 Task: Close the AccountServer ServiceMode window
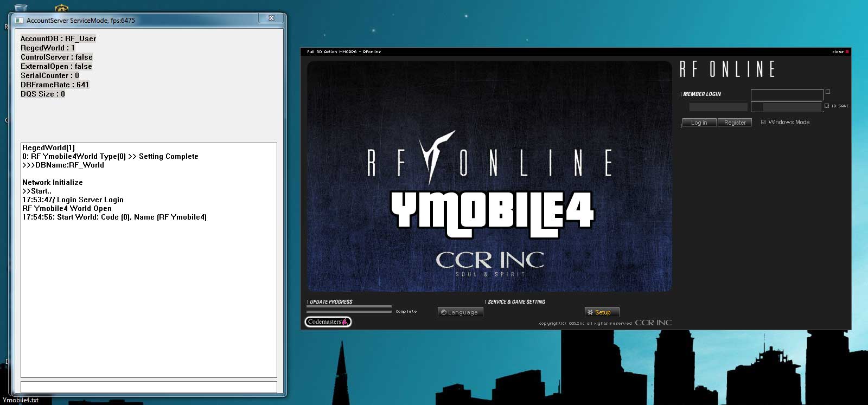pos(271,18)
